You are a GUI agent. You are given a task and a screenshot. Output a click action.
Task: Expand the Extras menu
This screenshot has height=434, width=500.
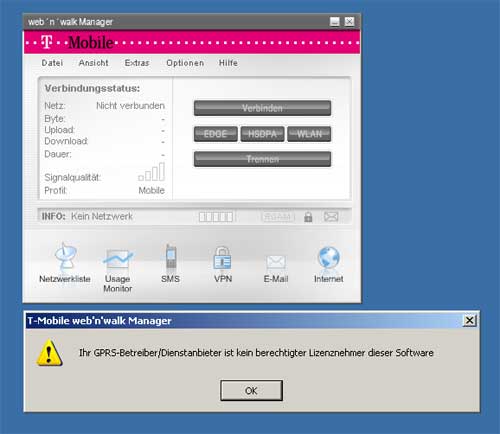point(137,63)
